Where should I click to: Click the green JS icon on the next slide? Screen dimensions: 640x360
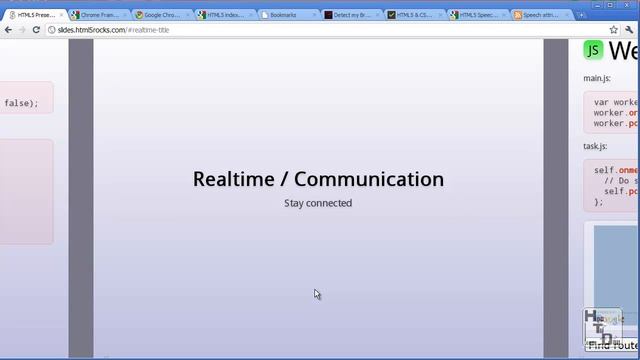point(593,50)
